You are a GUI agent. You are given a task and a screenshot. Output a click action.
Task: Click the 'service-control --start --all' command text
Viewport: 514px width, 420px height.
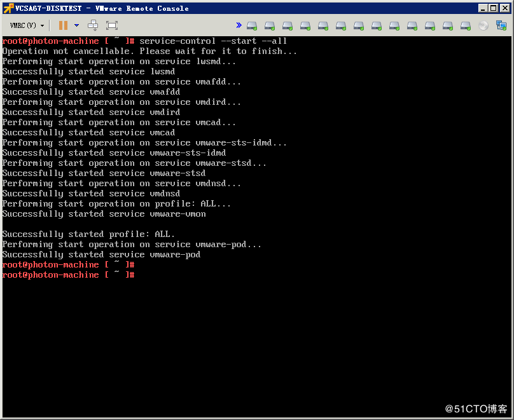pyautogui.click(x=213, y=41)
